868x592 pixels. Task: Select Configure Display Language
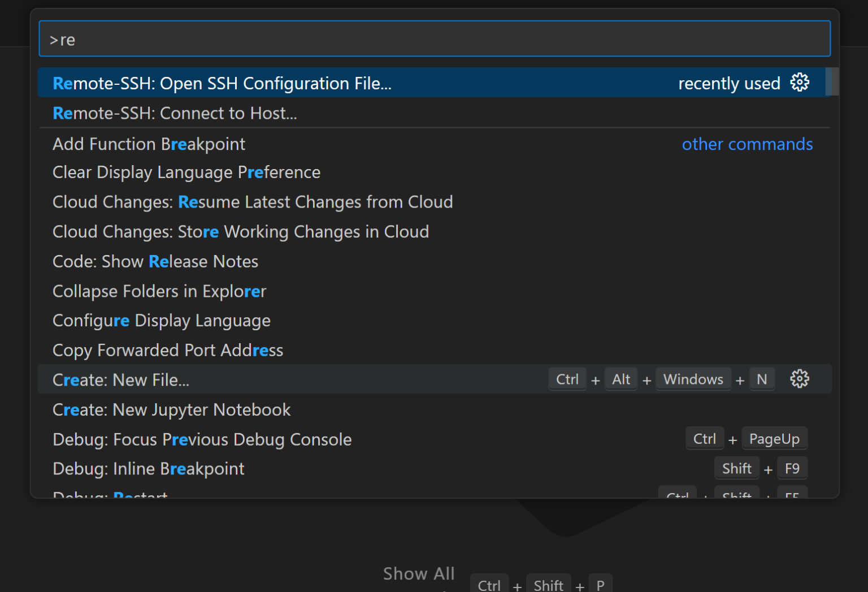pos(161,320)
